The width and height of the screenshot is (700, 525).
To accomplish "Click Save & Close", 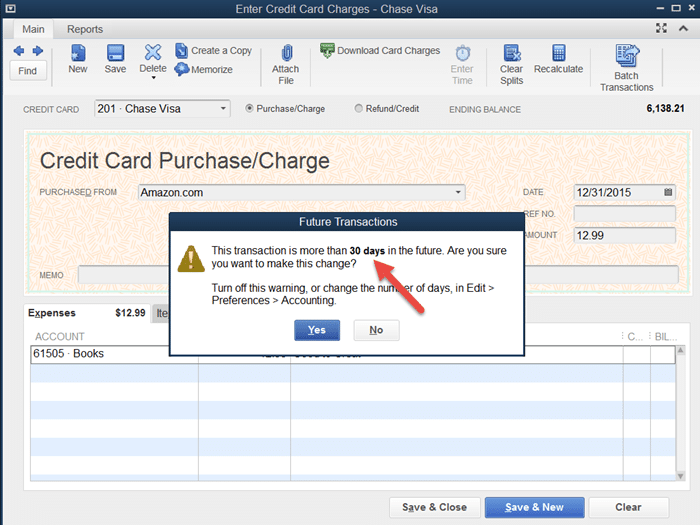I will [x=434, y=507].
